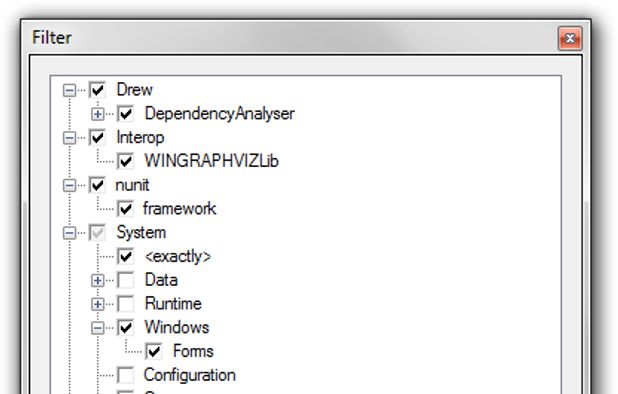Close the Filter dialog
The height and width of the screenshot is (394, 618).
(570, 38)
